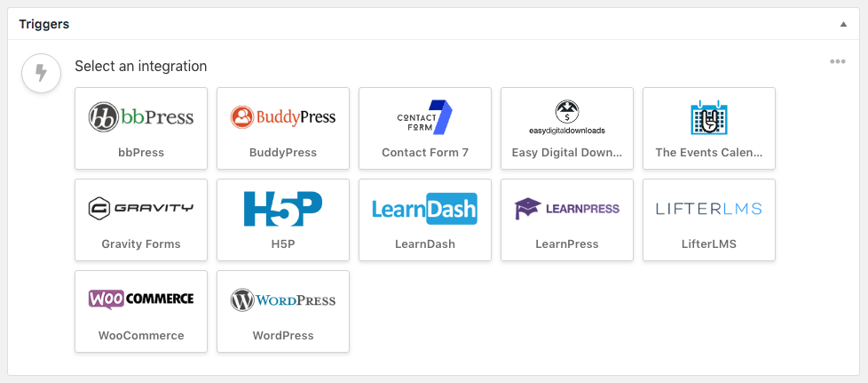Click 'The Events Calen...' caption
Screen dimensions: 868x383
709,153
